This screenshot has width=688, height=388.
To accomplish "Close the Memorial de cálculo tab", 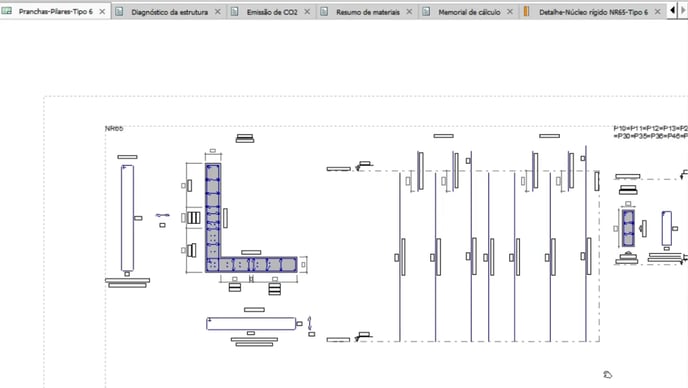I will (x=510, y=12).
